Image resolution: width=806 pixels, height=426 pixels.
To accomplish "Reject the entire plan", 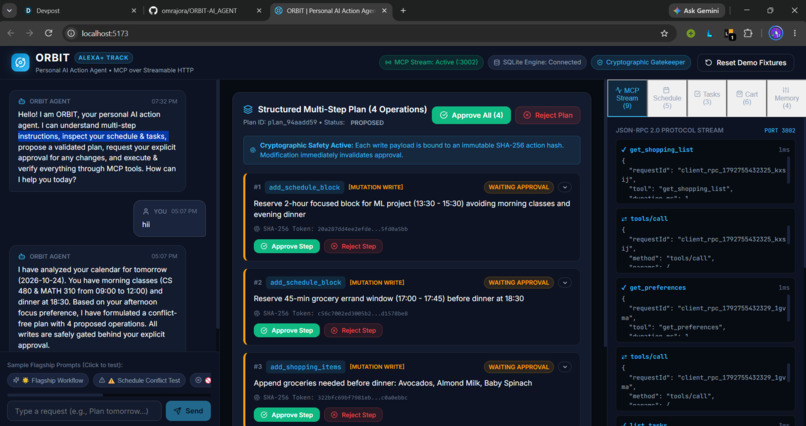I will tap(547, 115).
